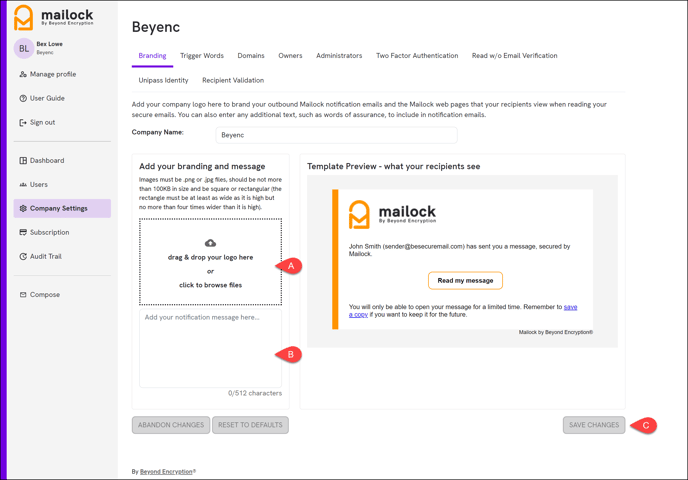The width and height of the screenshot is (688, 480).
Task: Click the Reset to Defaults button
Action: point(250,425)
